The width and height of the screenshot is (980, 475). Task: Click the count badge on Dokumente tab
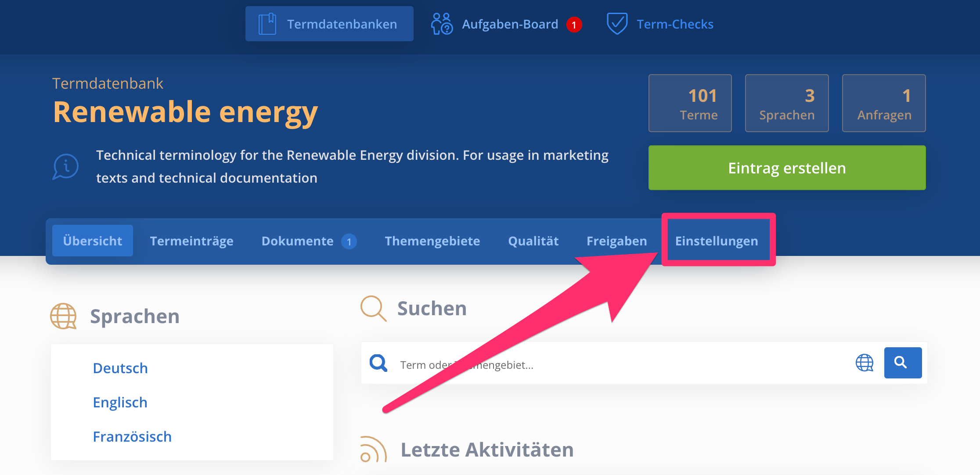click(x=349, y=241)
